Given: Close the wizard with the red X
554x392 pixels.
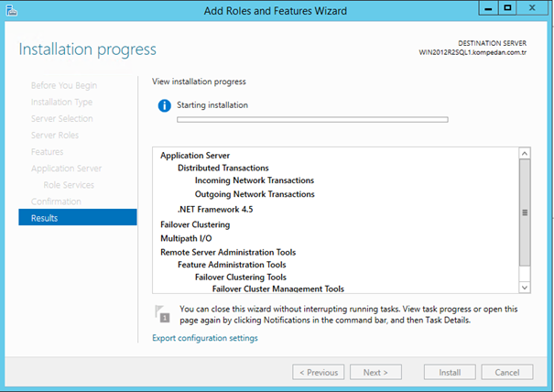Looking at the screenshot, I should point(532,8).
